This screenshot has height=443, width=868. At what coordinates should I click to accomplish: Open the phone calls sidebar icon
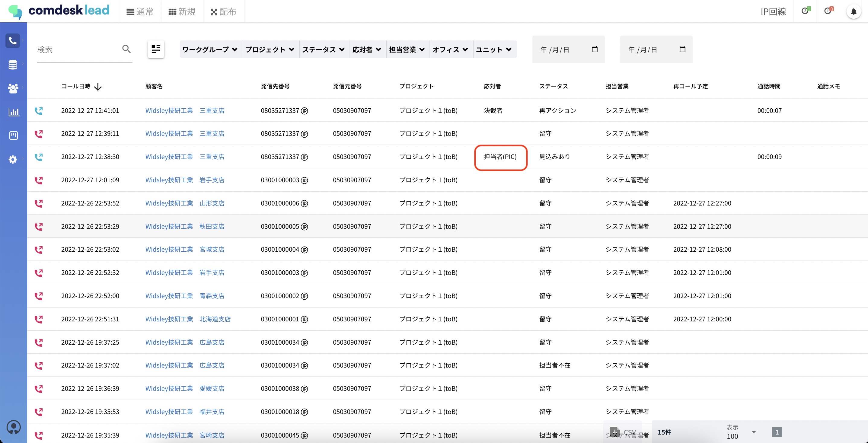point(13,41)
